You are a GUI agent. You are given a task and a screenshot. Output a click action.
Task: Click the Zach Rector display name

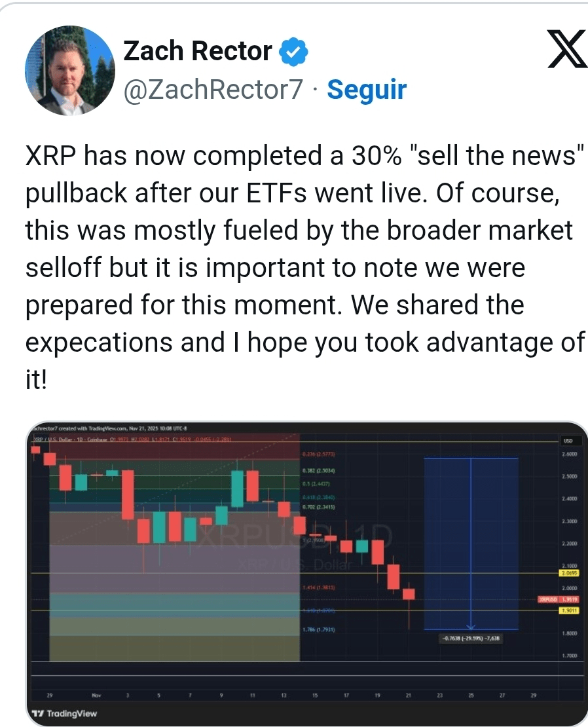(x=198, y=52)
